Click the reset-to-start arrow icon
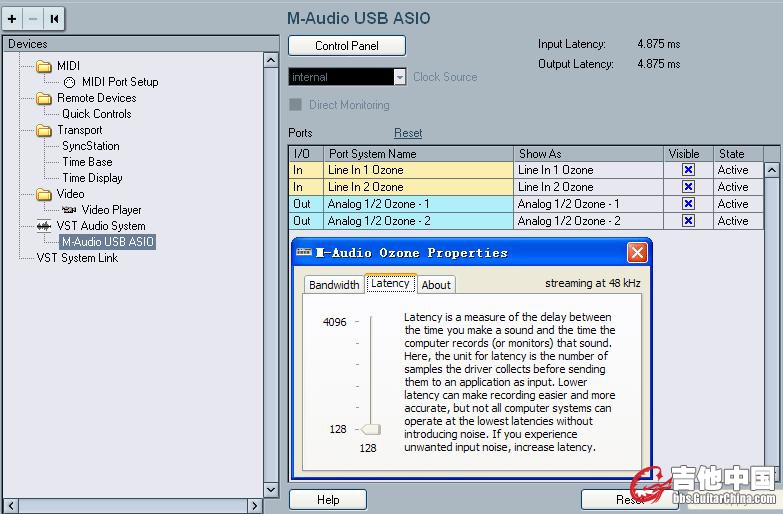 tap(54, 19)
